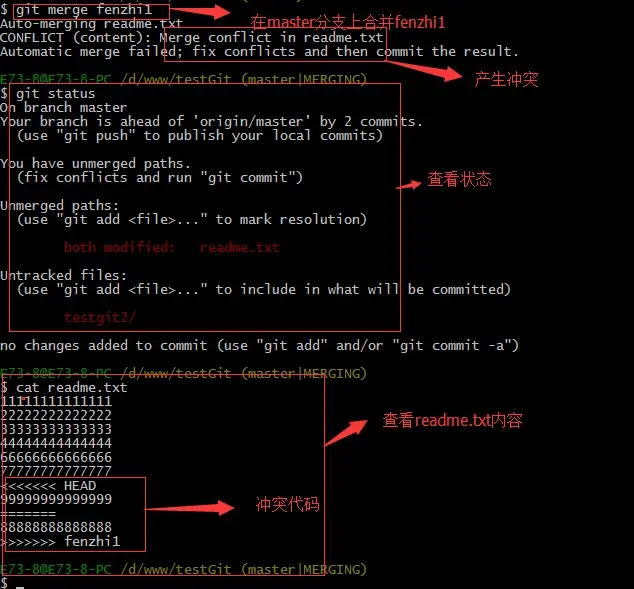The height and width of the screenshot is (589, 634).
Task: Click the '冲突代码' annotation label
Action: point(287,505)
